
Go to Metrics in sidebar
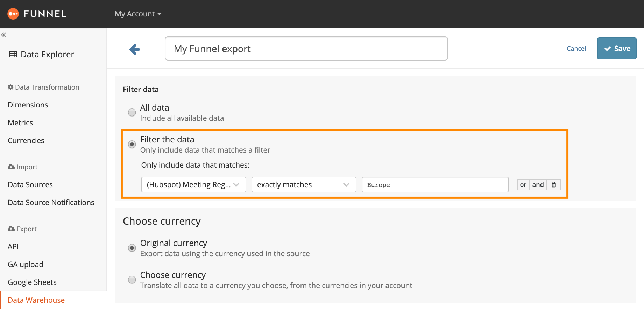click(x=20, y=123)
